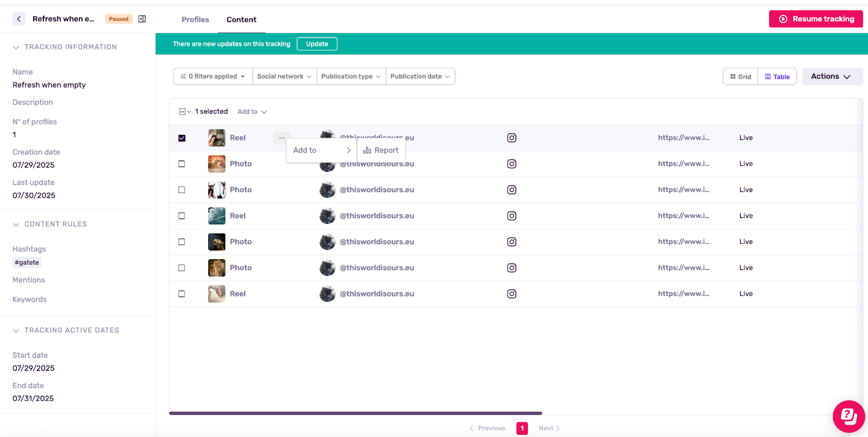Open the Social network filter dropdown
868x437 pixels.
coord(284,76)
